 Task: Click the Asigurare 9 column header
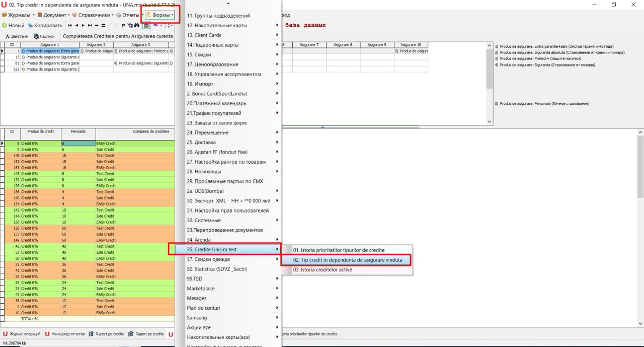(377, 45)
